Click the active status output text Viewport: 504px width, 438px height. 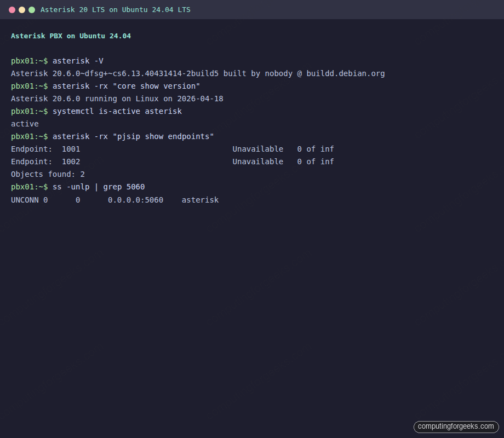tap(25, 124)
